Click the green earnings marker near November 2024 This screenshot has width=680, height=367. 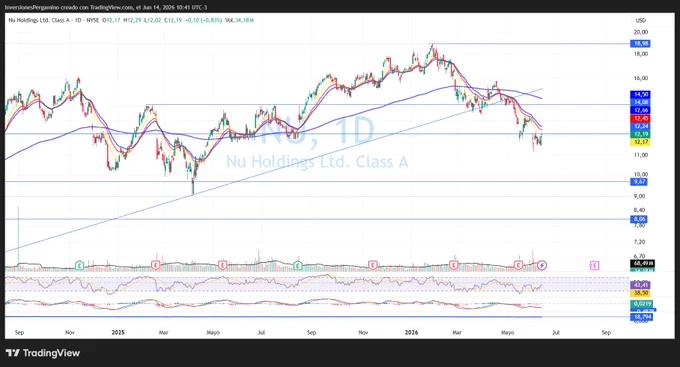[79, 265]
